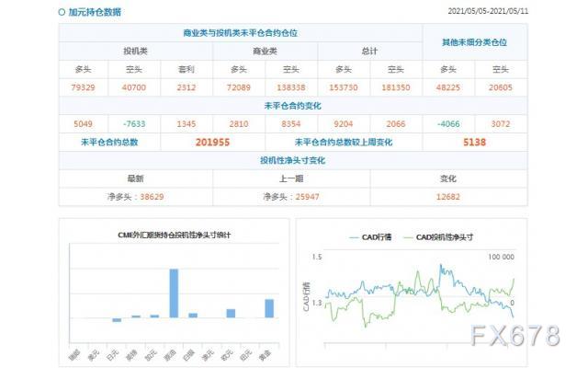Select the value 138338
588x368 pixels.
pyautogui.click(x=291, y=87)
